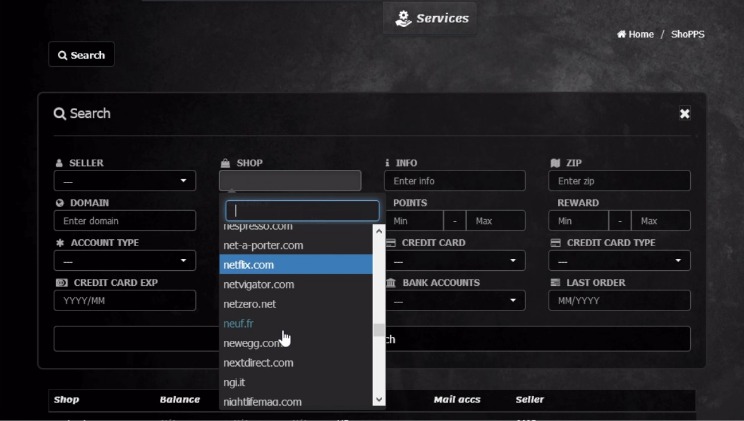Click the magnifier icon on the top Search button
Viewport: 744px width, 421px height.
click(x=63, y=56)
